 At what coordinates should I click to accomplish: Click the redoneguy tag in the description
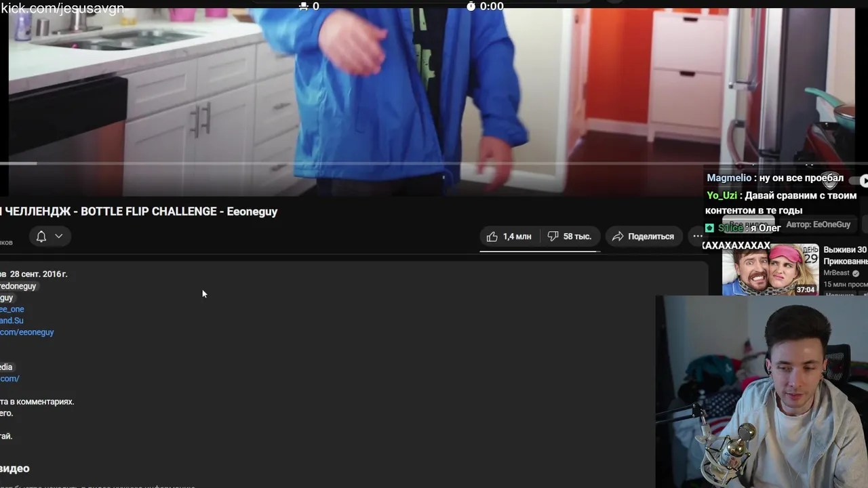pos(18,286)
